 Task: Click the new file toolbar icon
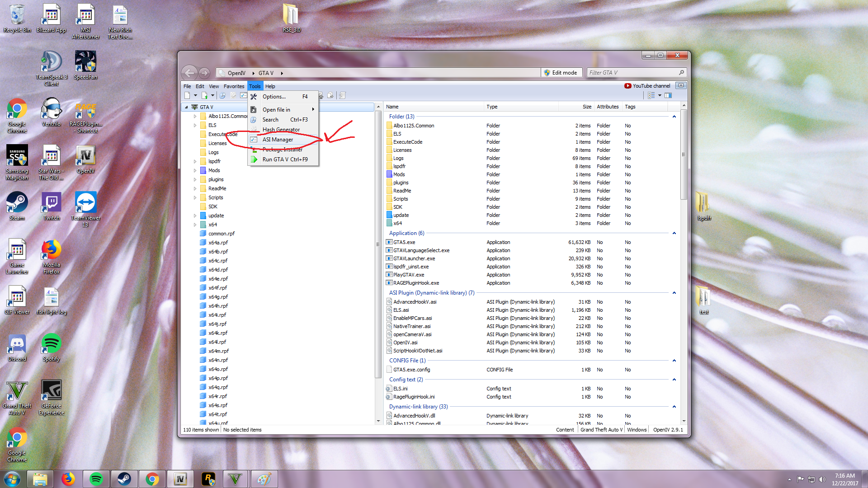point(187,95)
